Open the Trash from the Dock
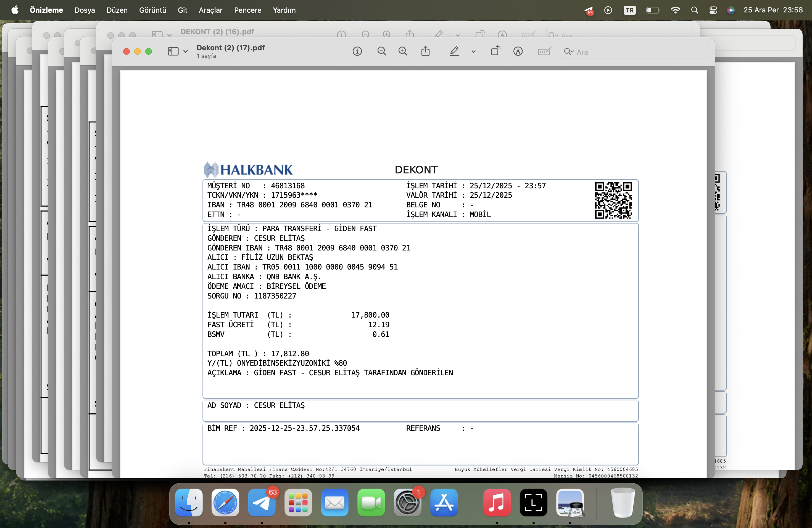 (623, 502)
